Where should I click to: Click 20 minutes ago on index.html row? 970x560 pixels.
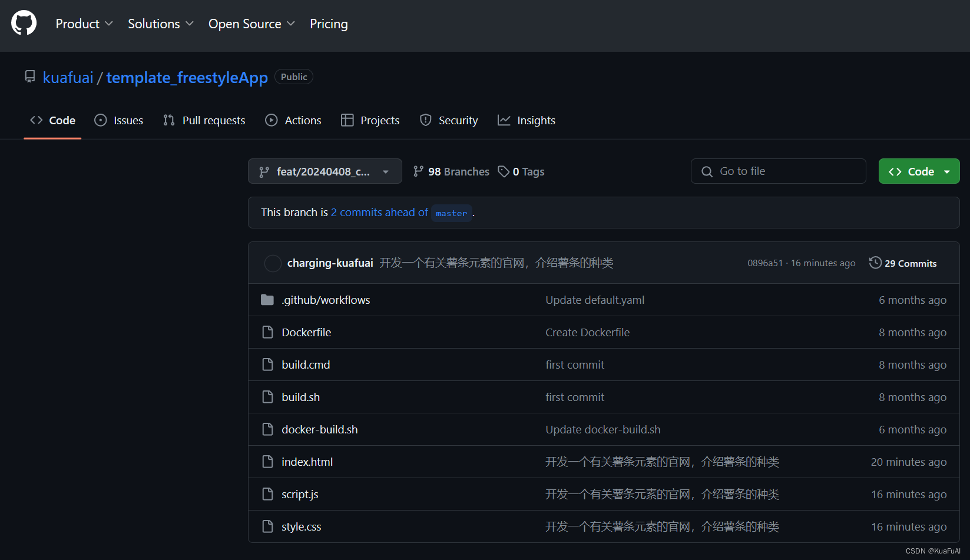coord(909,462)
